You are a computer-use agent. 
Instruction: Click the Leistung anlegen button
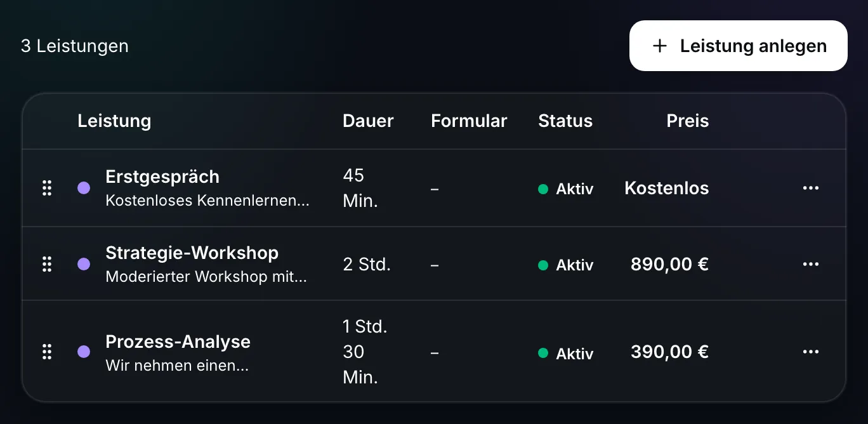pyautogui.click(x=739, y=46)
